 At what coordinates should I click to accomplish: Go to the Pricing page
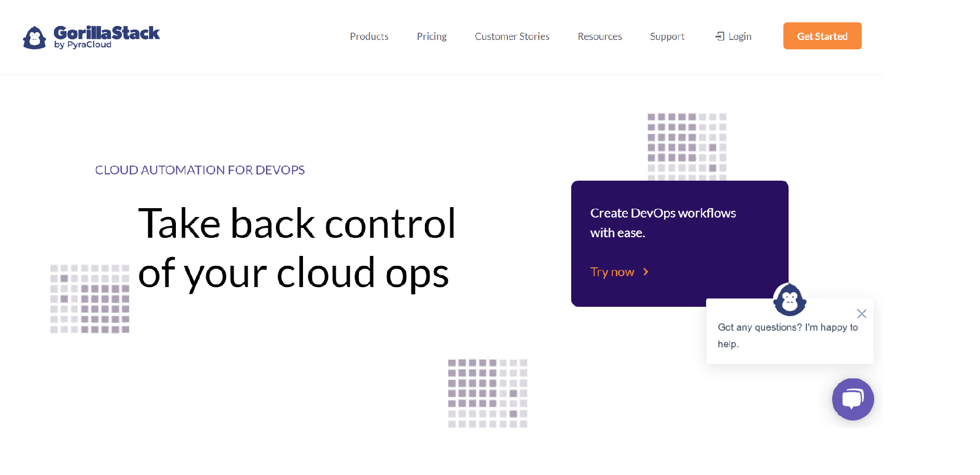(431, 36)
